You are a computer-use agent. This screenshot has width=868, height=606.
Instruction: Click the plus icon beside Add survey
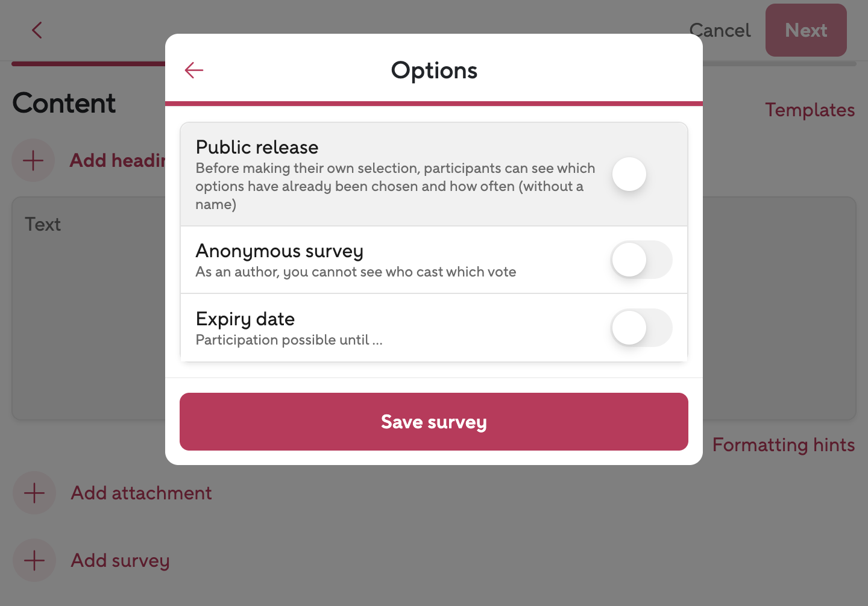pyautogui.click(x=34, y=560)
